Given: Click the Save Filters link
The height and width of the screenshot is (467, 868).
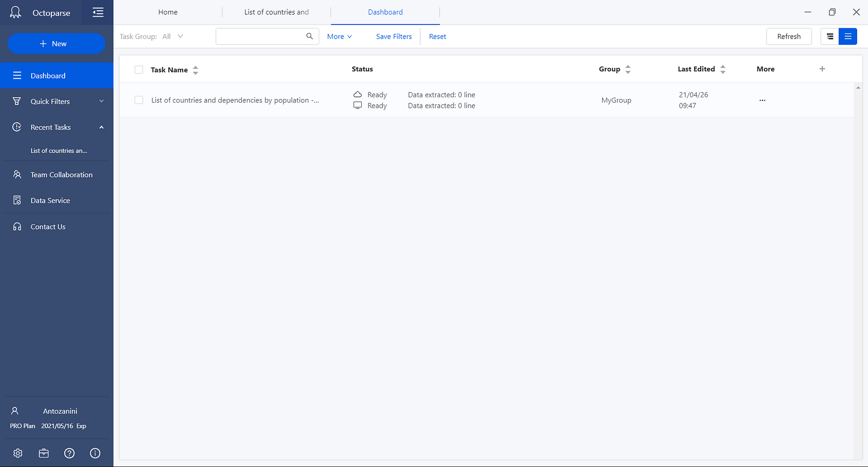Looking at the screenshot, I should tap(394, 36).
